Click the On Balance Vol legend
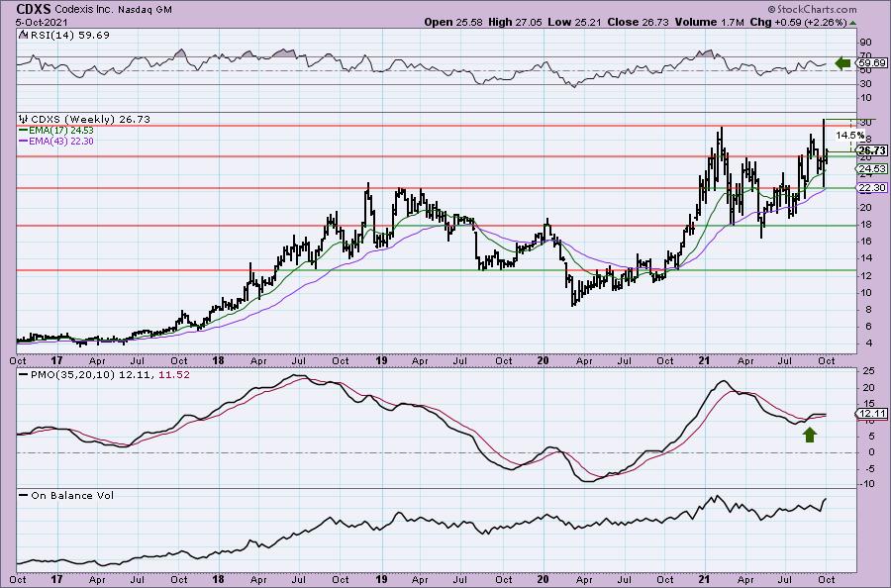Screen dimensions: 891x588 [72, 495]
